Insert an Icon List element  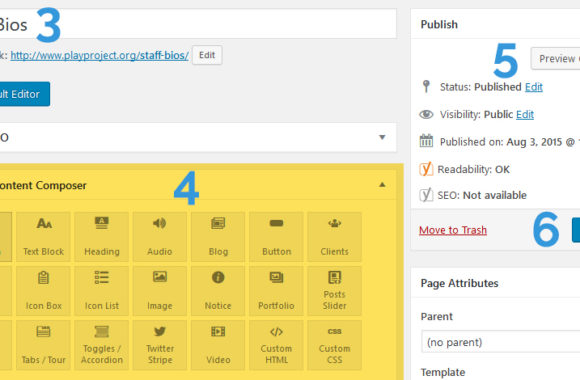coord(102,291)
